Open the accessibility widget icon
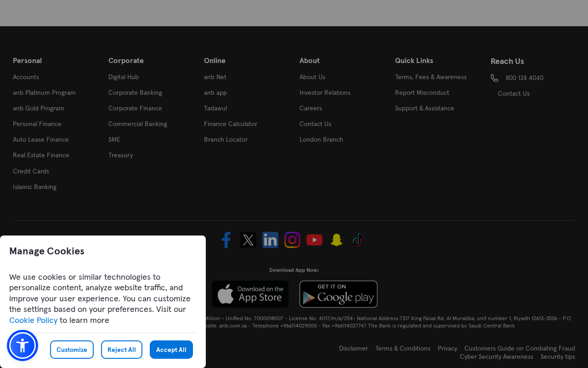Viewport: 588px width, 368px height. (x=23, y=345)
